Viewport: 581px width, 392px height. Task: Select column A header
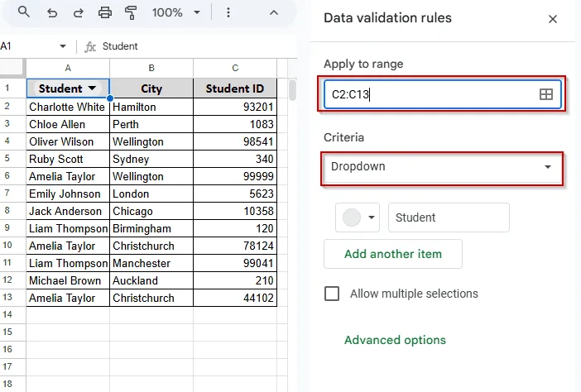click(x=68, y=68)
